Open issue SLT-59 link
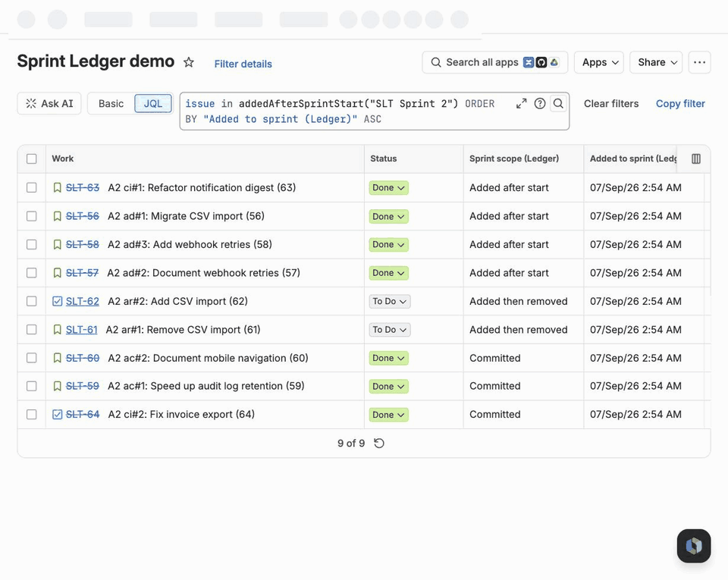 coord(83,386)
